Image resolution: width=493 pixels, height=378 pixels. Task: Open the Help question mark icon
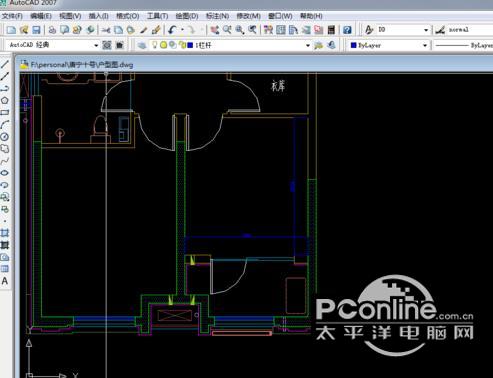click(347, 30)
